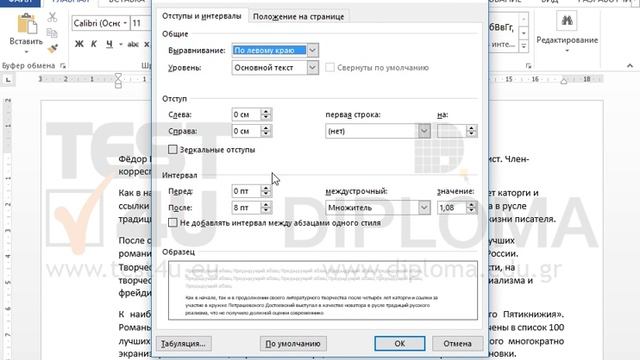
Task: Open the Calibri font name dropdown
Action: 125,23
